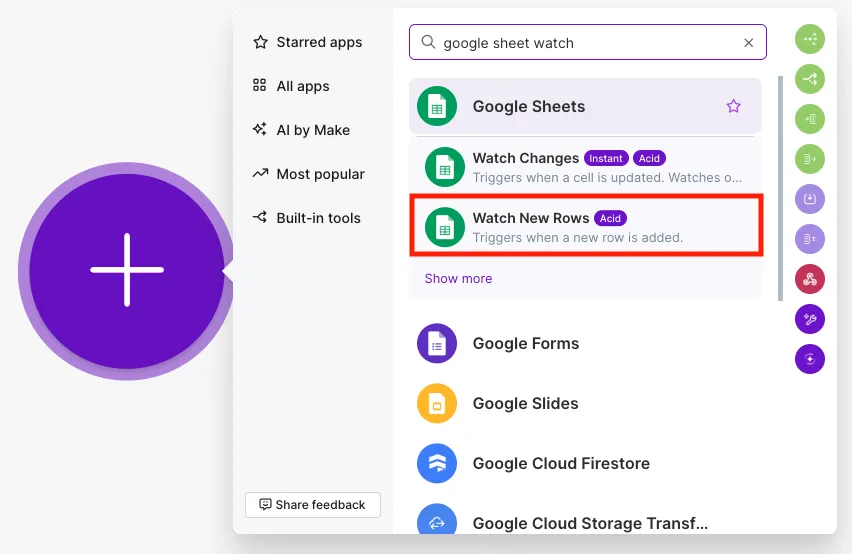
Task: Click the Instant badge on Watch Changes
Action: (606, 158)
